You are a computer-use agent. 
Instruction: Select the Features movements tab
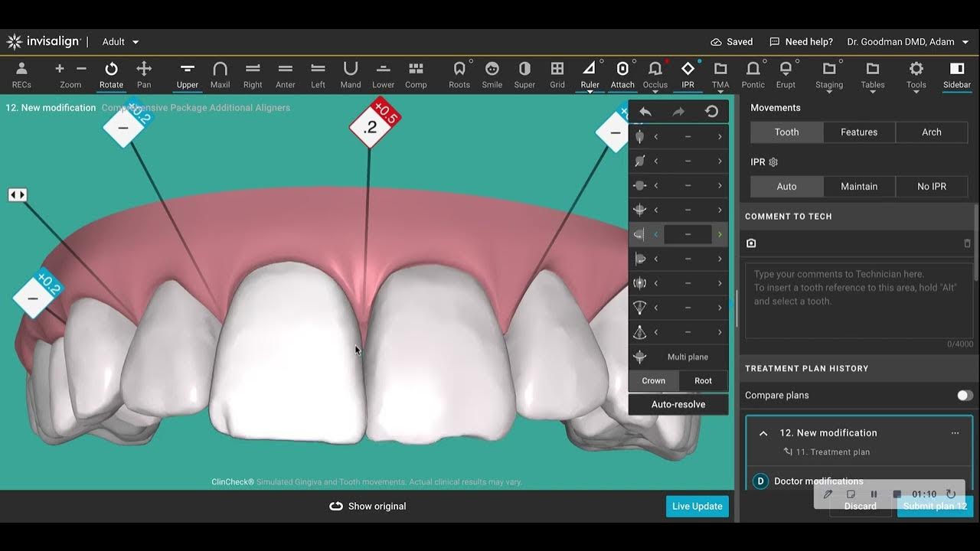click(859, 132)
